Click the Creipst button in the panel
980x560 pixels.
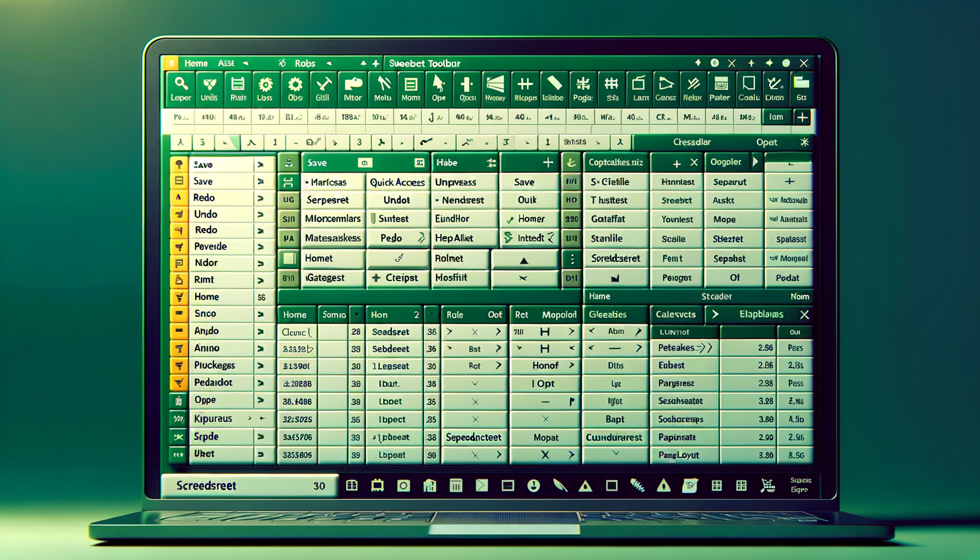[x=398, y=278]
